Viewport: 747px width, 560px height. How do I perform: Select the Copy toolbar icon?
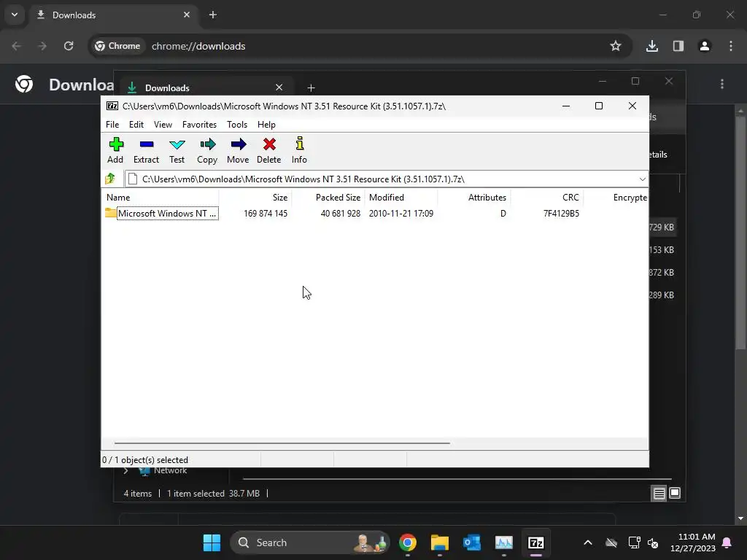[x=207, y=150]
